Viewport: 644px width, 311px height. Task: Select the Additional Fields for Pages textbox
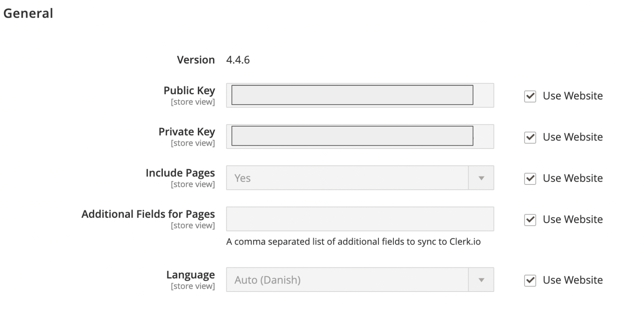[359, 219]
